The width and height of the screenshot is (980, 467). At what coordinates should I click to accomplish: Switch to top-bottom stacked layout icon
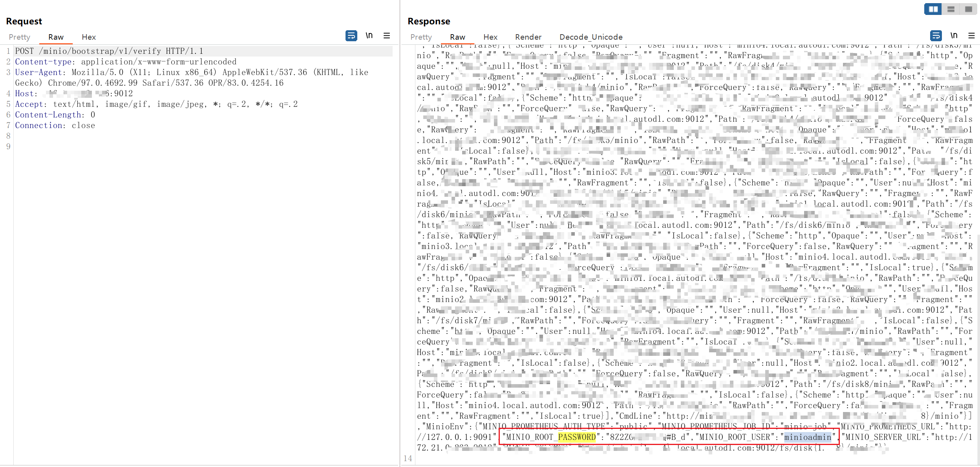click(951, 9)
